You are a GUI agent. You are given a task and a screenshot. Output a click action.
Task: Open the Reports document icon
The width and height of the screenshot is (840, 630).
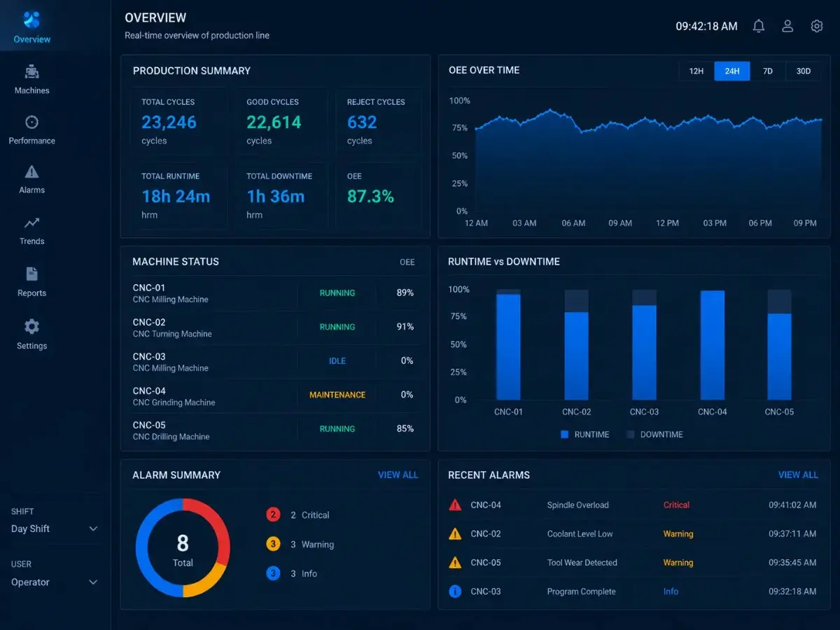[31, 274]
